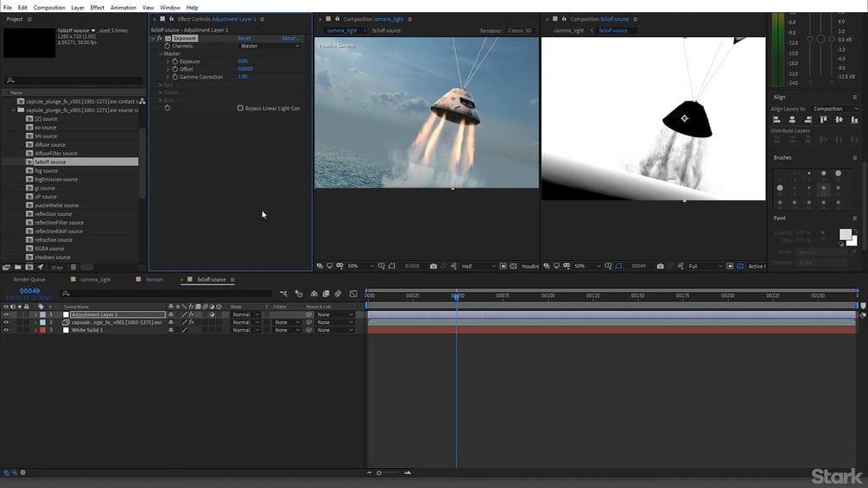Click the timeline zoom slider at bottom
The image size is (868, 488).
click(x=379, y=472)
